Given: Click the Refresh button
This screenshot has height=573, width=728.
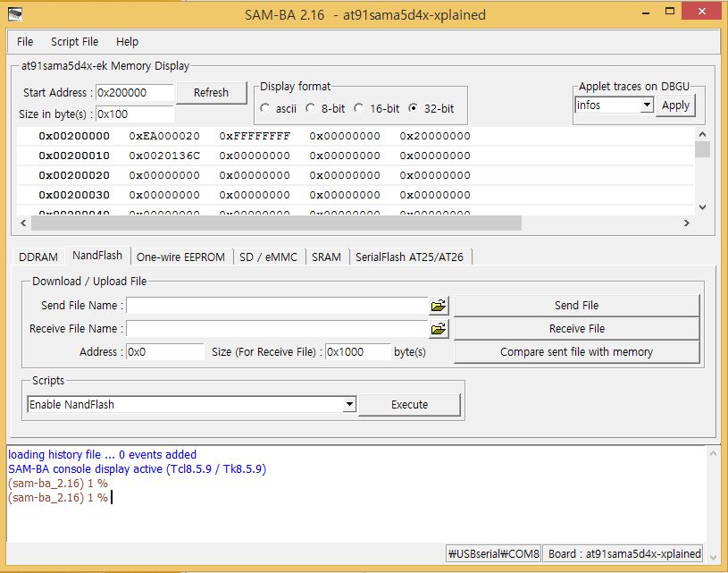Looking at the screenshot, I should (211, 92).
